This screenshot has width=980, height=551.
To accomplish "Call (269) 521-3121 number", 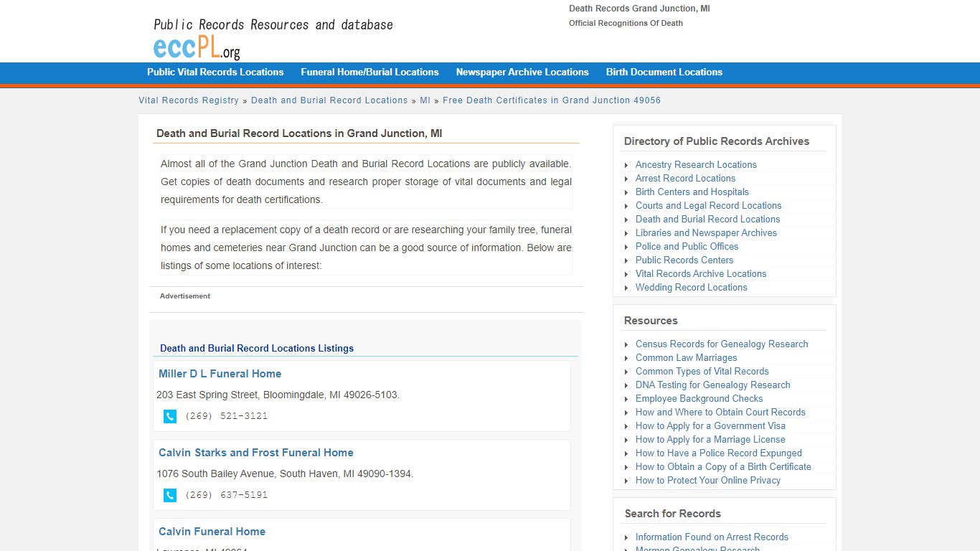I will [x=226, y=416].
